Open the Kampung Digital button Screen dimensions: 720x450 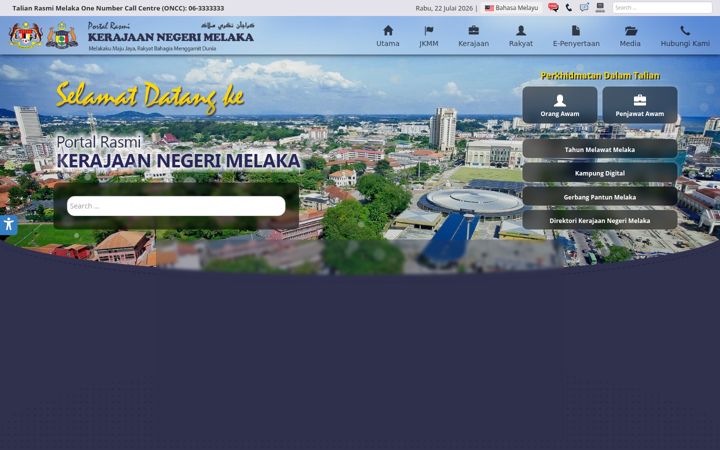click(600, 173)
